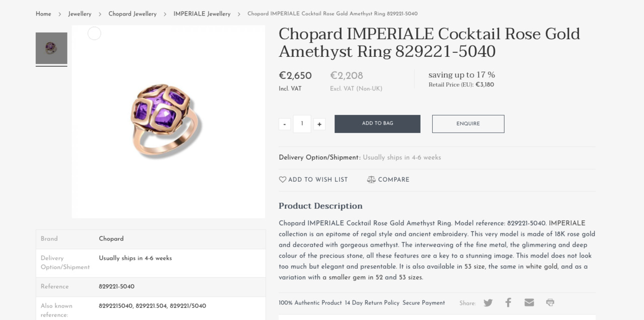Select the ring thumbnail image
The height and width of the screenshot is (320, 644).
point(51,49)
